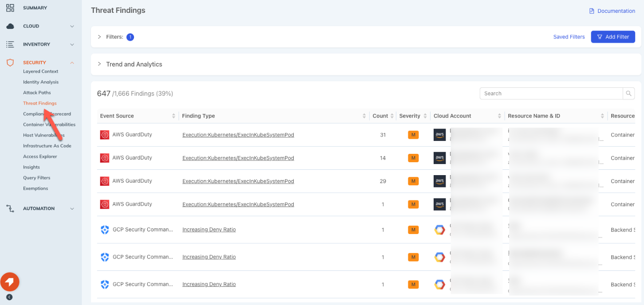This screenshot has width=644, height=305.
Task: Click the Automation workflow icon
Action: (10, 208)
